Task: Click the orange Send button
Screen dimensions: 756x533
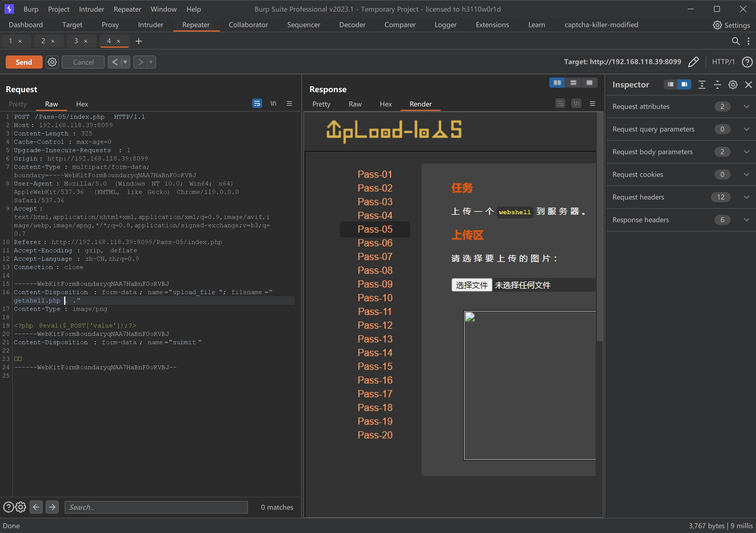Action: (24, 62)
